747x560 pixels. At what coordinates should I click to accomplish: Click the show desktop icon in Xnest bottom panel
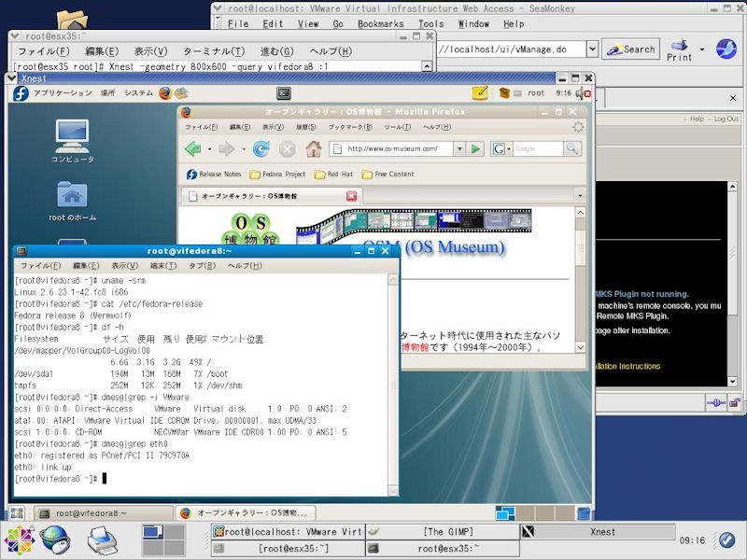17,512
